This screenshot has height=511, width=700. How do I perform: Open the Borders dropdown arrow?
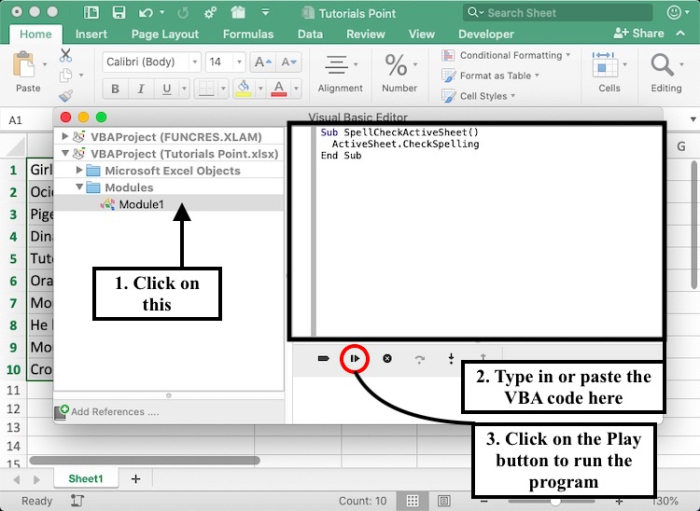[x=223, y=89]
